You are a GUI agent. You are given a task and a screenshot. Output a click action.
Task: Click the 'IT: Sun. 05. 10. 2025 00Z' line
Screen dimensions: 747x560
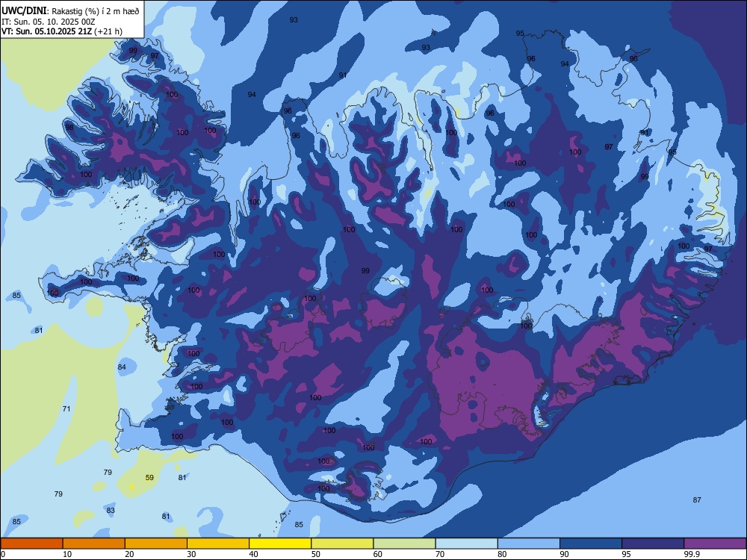click(49, 22)
